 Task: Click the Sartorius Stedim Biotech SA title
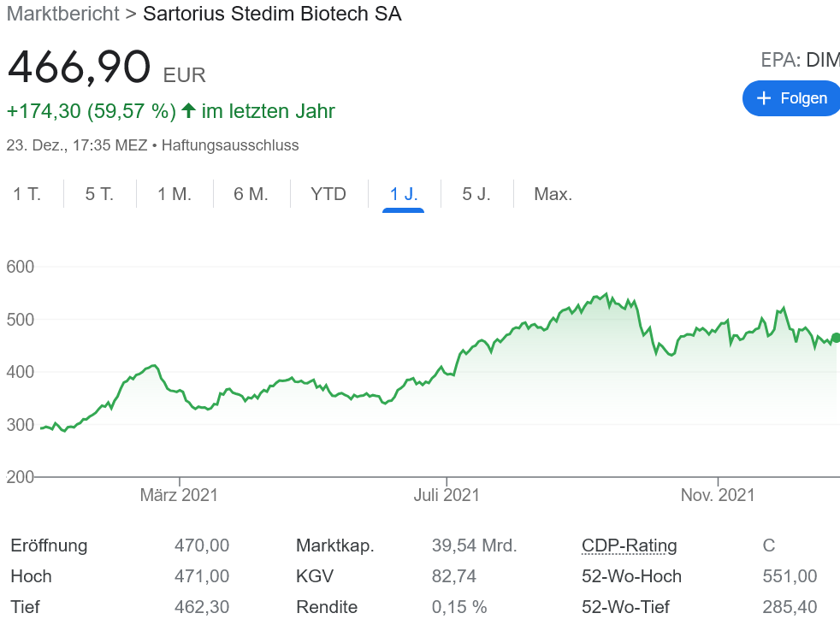point(272,14)
